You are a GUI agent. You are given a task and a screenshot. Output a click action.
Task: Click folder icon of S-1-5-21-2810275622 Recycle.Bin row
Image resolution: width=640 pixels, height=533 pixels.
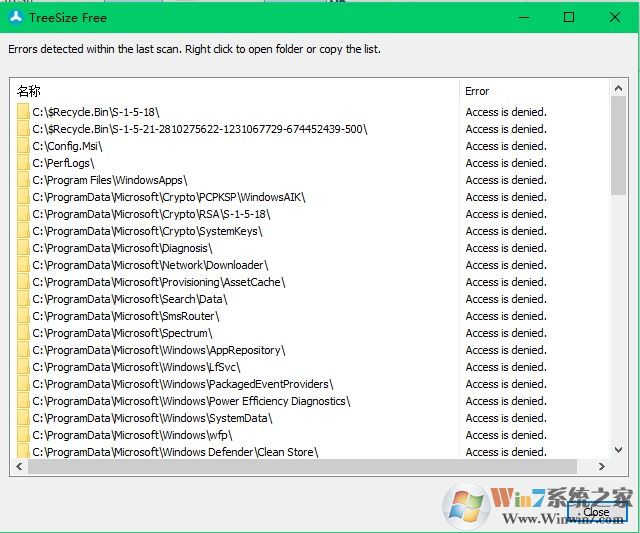tap(23, 129)
